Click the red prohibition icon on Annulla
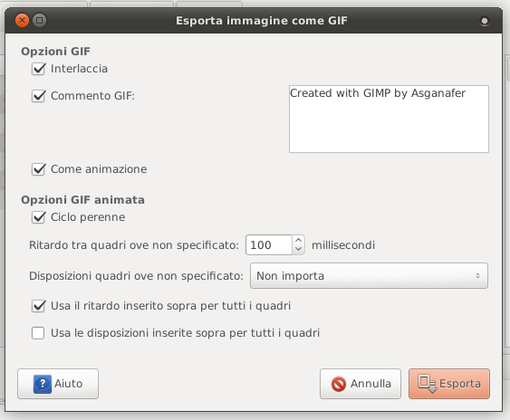The height and width of the screenshot is (420, 510). point(339,384)
